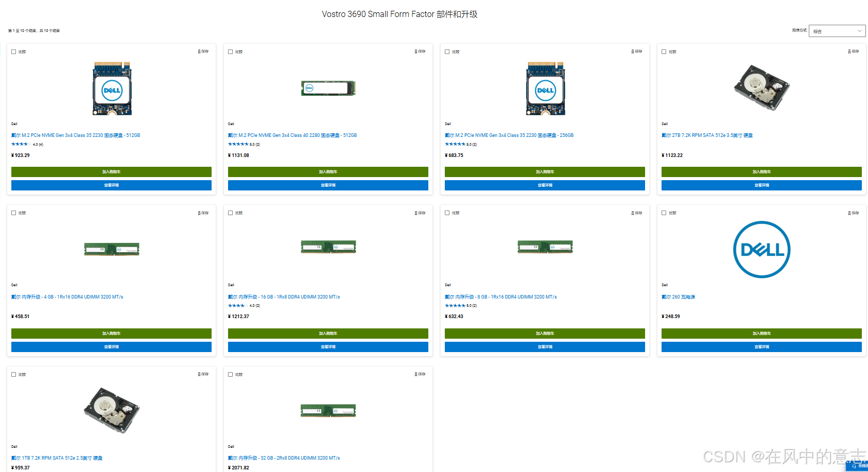View details of the ¥632.43 memory
The width and height of the screenshot is (868, 472).
[545, 347]
